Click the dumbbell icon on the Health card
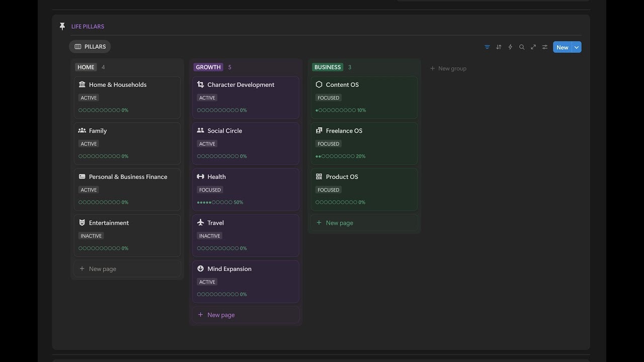 click(x=200, y=176)
